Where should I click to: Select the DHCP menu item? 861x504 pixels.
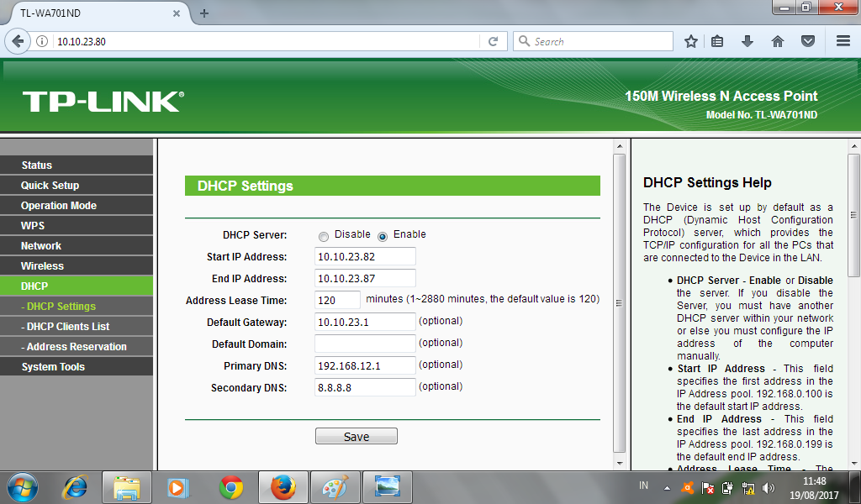pos(77,286)
